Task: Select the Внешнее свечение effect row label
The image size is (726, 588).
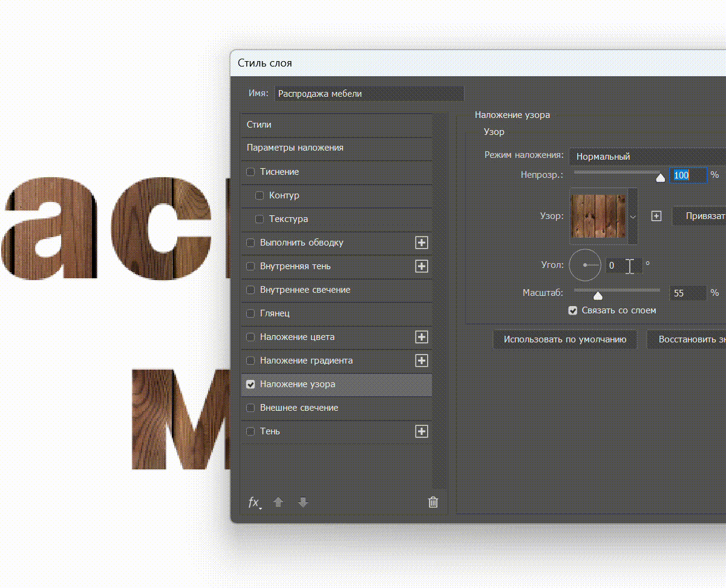Action: 299,408
